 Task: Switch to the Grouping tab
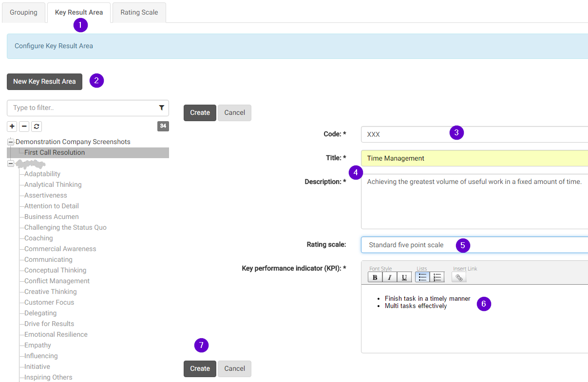click(x=23, y=13)
